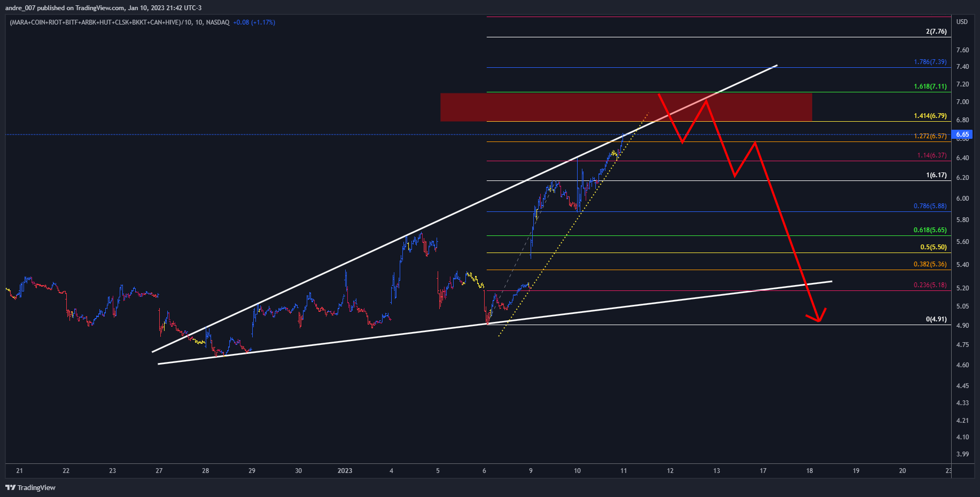Click date 9 on the time axis
This screenshot has width=980, height=497.
[x=531, y=471]
